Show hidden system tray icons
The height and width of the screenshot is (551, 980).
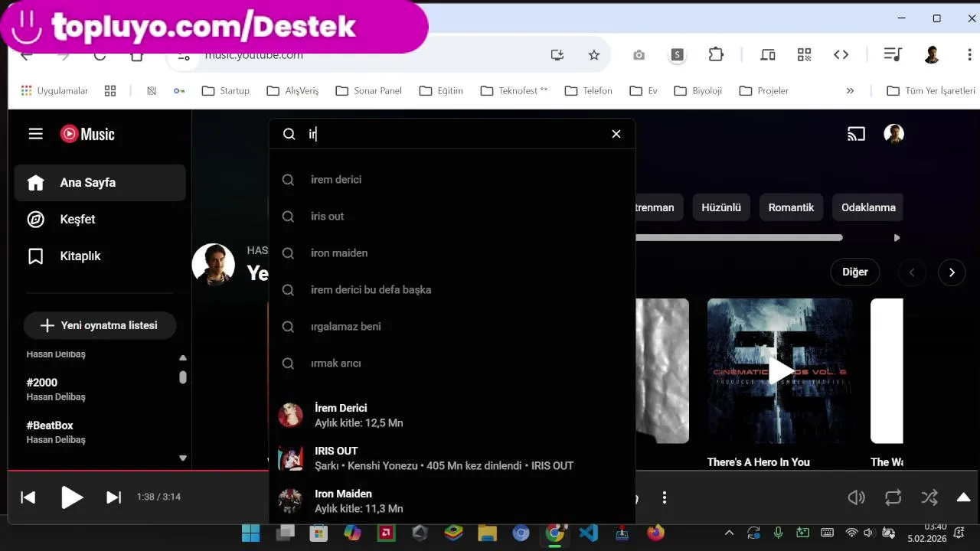tap(729, 533)
